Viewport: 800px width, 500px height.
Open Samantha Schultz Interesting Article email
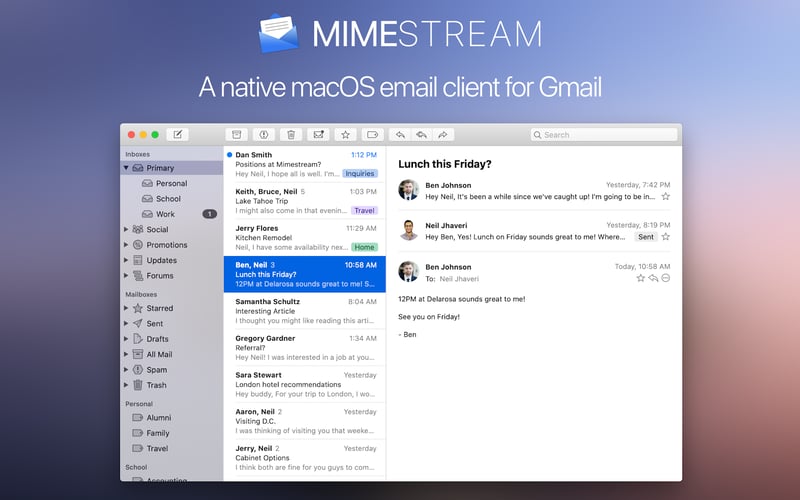click(305, 311)
